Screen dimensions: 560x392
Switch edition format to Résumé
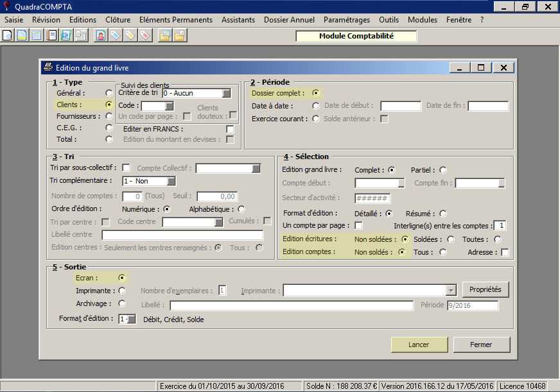point(443,214)
